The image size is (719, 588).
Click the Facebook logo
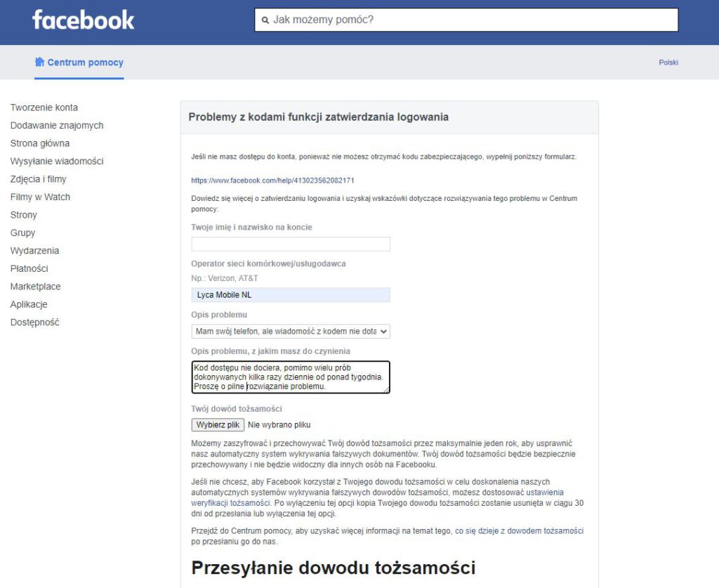click(x=83, y=20)
